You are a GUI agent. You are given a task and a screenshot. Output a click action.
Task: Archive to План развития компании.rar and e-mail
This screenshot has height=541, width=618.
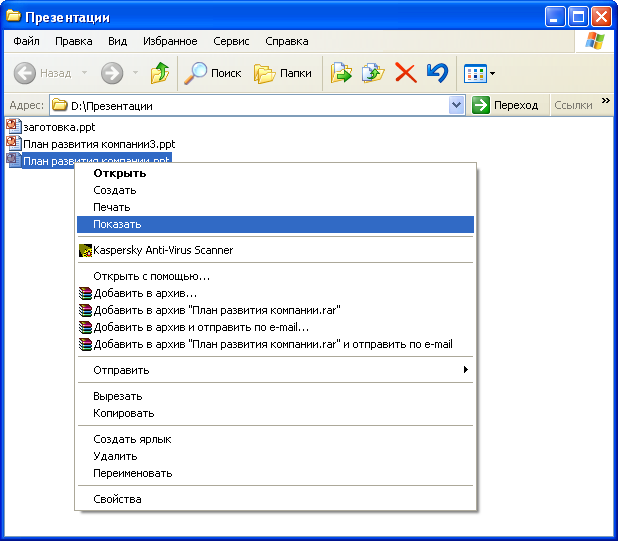tap(275, 344)
